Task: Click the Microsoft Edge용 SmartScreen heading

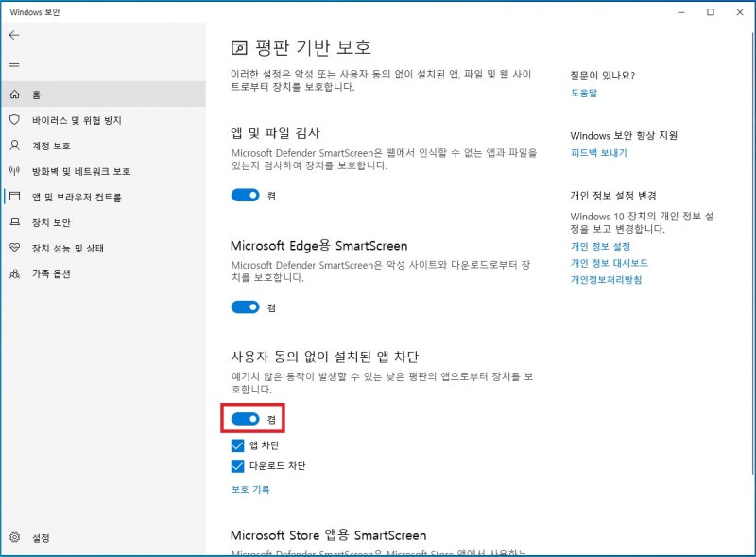Action: [319, 246]
